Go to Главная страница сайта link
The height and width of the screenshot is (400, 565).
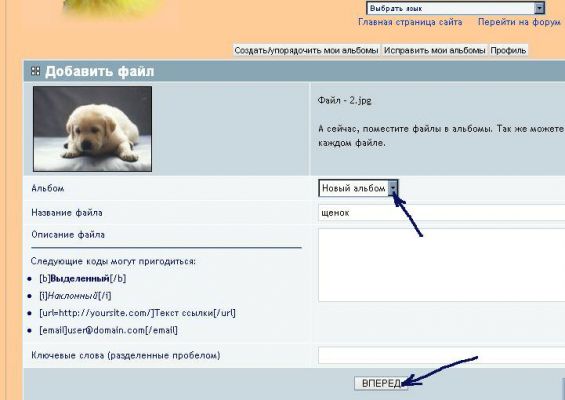(410, 22)
